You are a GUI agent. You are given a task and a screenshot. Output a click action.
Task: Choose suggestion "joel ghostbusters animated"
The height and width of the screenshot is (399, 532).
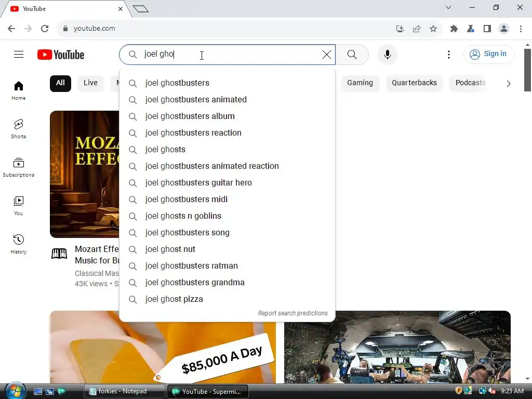(228, 100)
